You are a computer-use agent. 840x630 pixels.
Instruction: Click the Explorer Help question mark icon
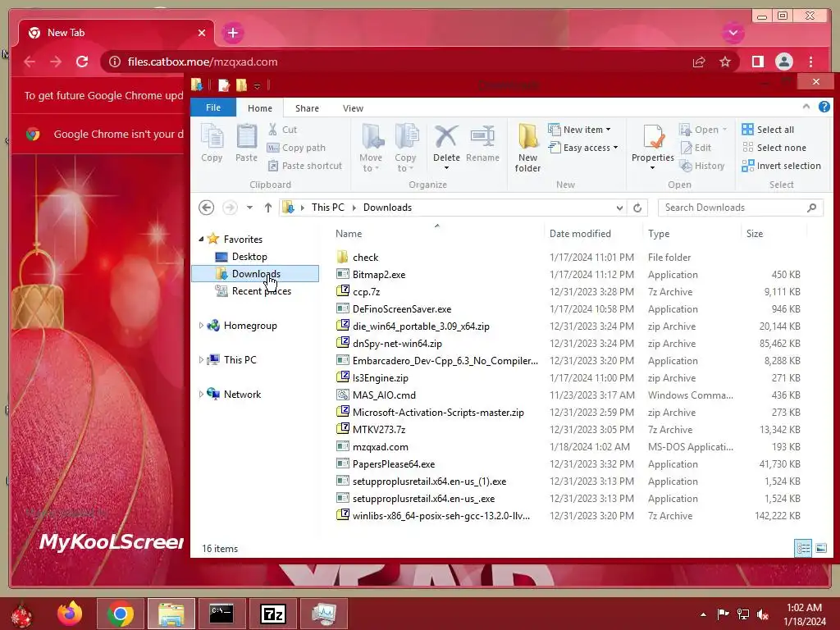(824, 107)
